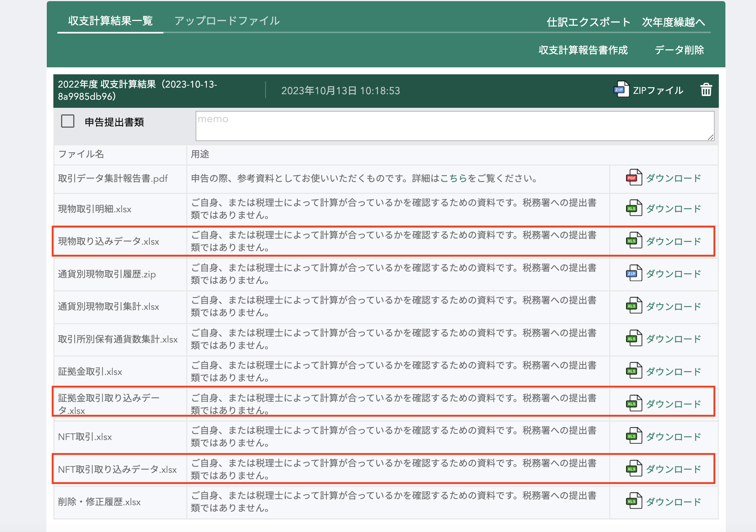This screenshot has height=532, width=756.
Task: Download 現物取引明細.xlsx
Action: click(x=674, y=209)
